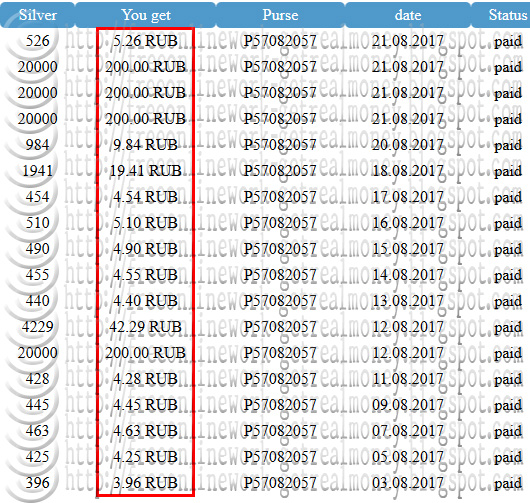The height and width of the screenshot is (503, 530).
Task: Click purse P57082057 in the 1941 Silver row
Action: tap(280, 171)
